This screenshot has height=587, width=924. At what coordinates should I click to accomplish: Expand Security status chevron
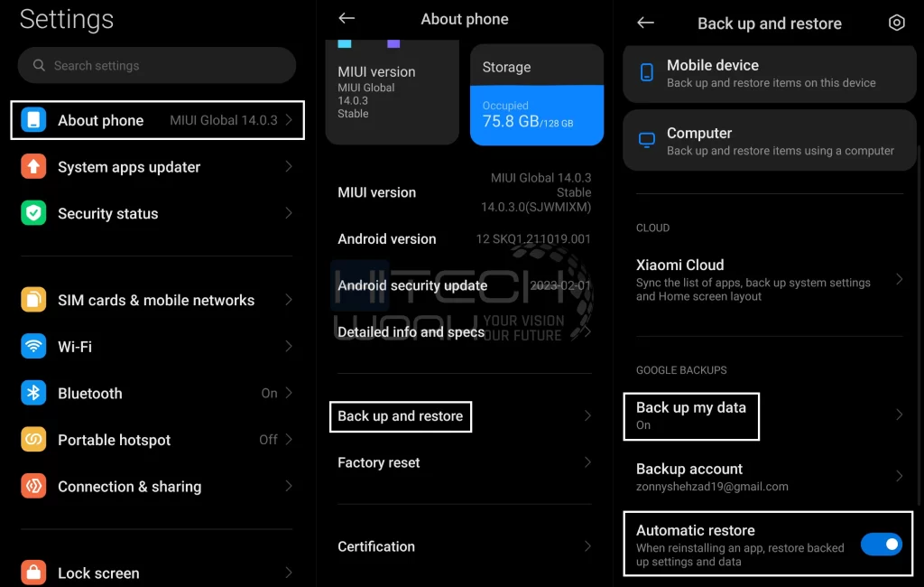pyautogui.click(x=289, y=213)
